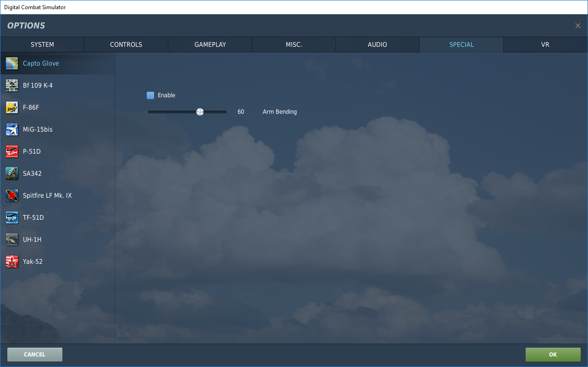The width and height of the screenshot is (588, 367).
Task: Switch to the AUDIO tab
Action: coord(377,44)
